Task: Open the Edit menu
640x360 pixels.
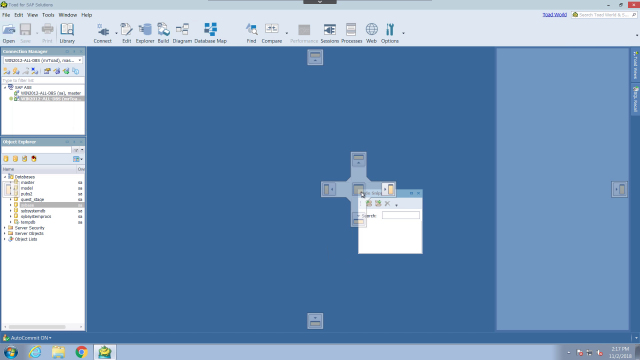Action: (19, 15)
